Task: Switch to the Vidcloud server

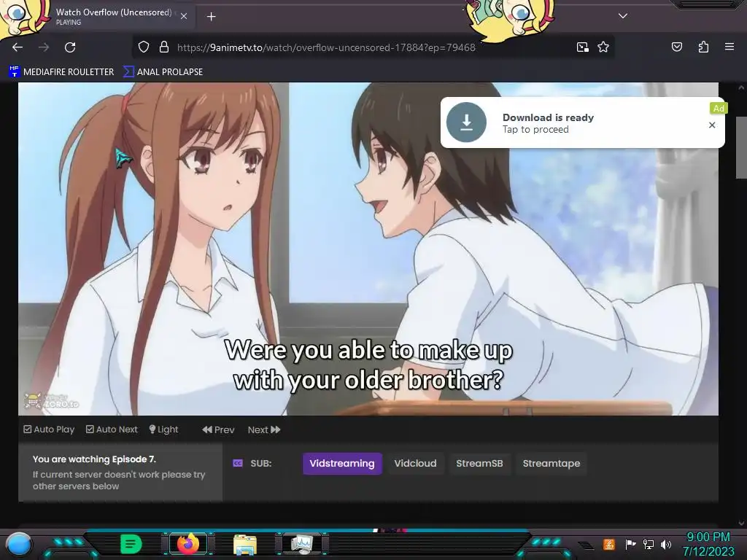Action: point(415,463)
